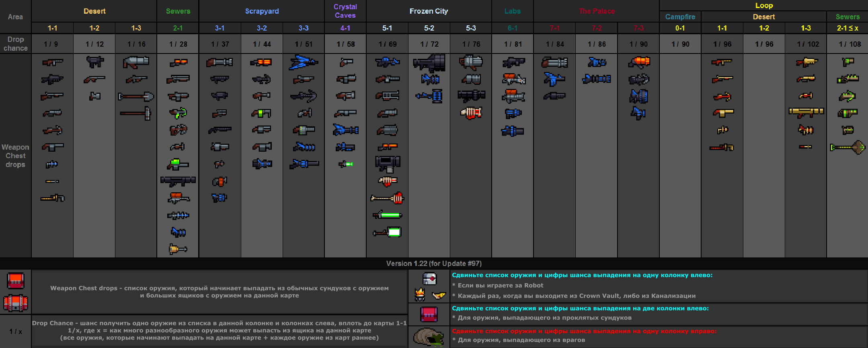
Task: Select the golden crossbow in Loop Desert 1-1
Action: (x=722, y=97)
